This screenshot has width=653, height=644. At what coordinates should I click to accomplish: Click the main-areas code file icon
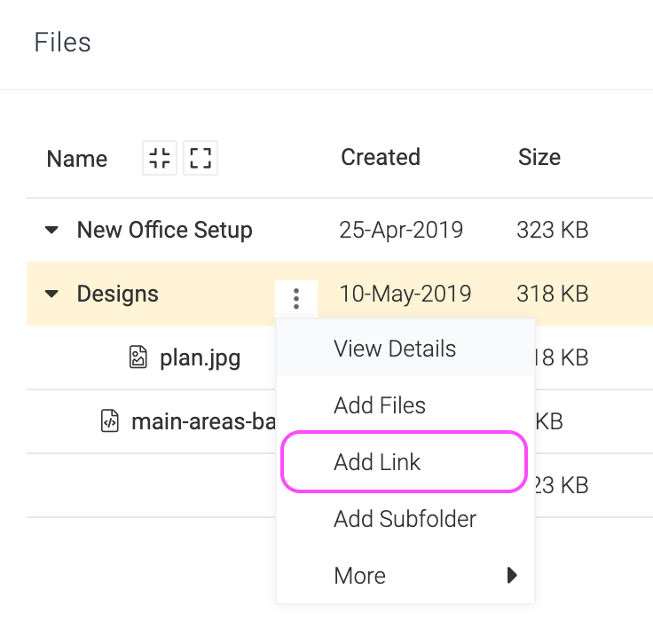[x=110, y=420]
